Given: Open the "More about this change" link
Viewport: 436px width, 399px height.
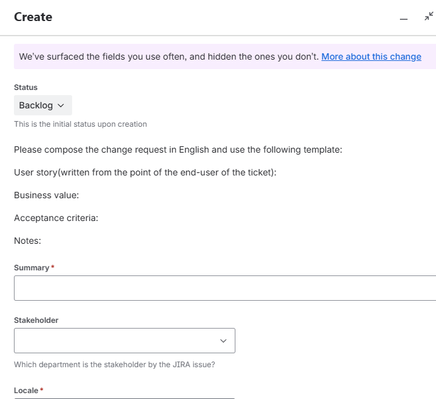Looking at the screenshot, I should coord(371,57).
